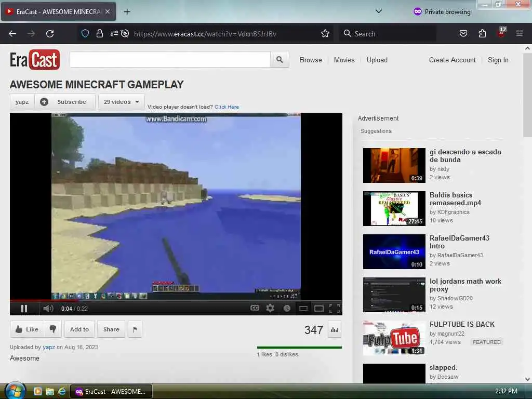Open site permissions icon in address bar
Screen dimensions: 532x399
coord(114,33)
